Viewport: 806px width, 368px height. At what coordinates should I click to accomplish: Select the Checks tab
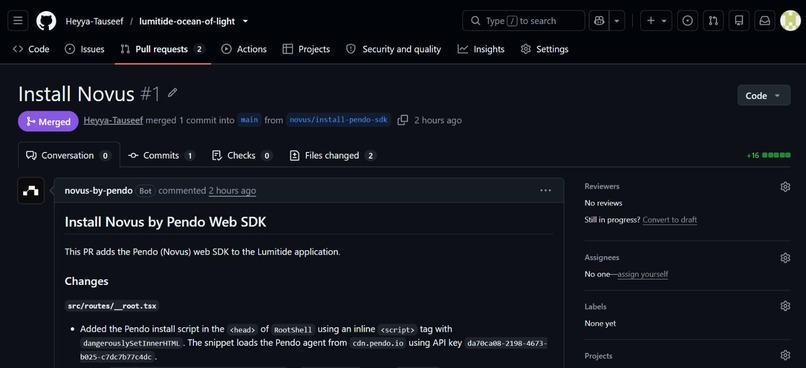tap(242, 155)
